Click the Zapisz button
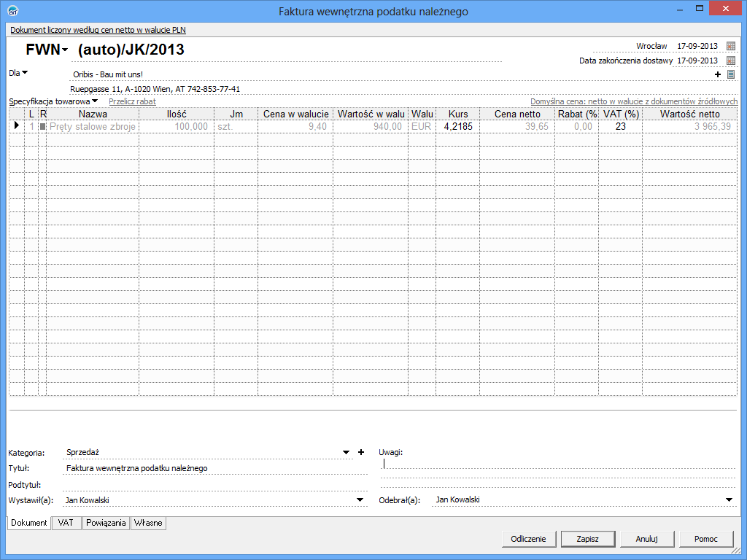Image resolution: width=747 pixels, height=560 pixels. coord(587,539)
